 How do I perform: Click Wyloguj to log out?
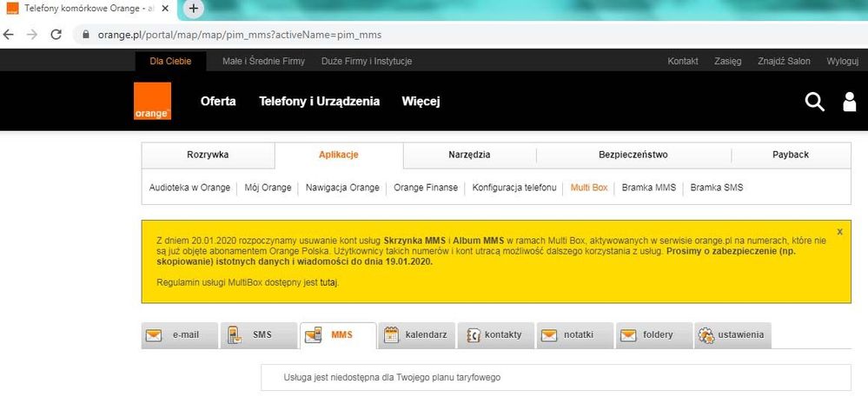coord(843,61)
